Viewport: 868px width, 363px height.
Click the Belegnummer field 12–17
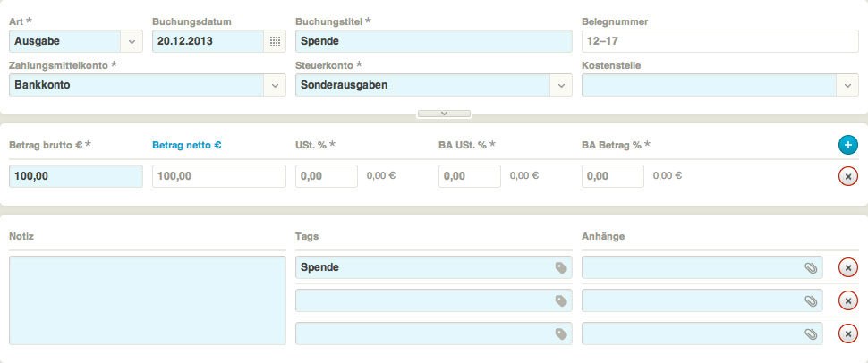720,41
